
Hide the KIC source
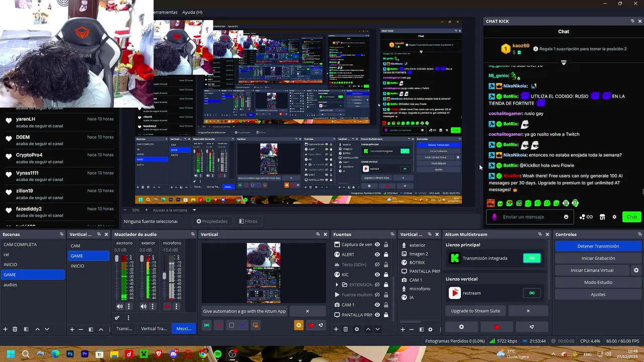click(377, 275)
